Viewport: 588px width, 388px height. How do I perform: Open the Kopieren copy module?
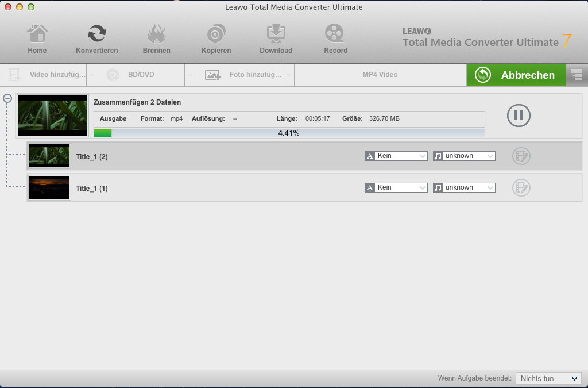(216, 39)
